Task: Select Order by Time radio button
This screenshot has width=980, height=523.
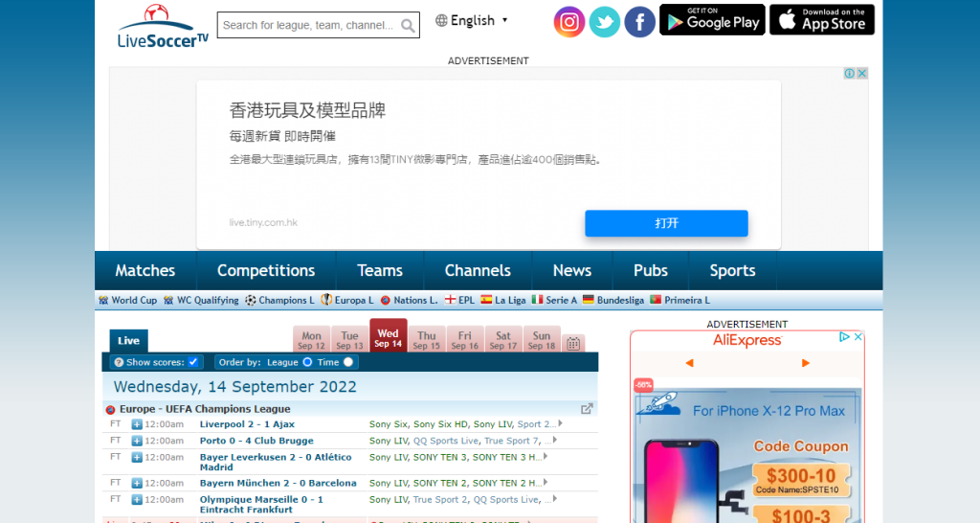Action: pyautogui.click(x=348, y=361)
